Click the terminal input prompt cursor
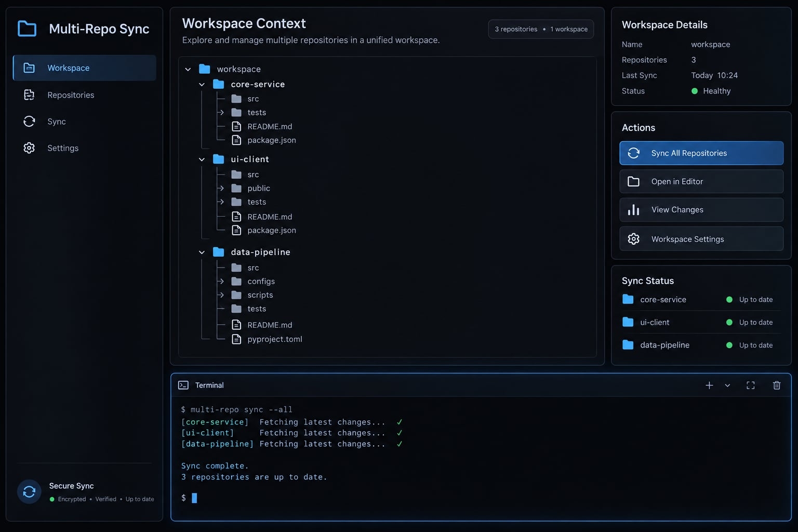Viewport: 798px width, 532px height. pos(194,498)
